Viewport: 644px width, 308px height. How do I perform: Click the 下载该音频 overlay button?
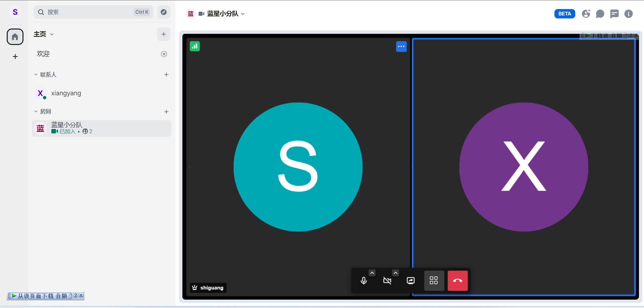604,36
